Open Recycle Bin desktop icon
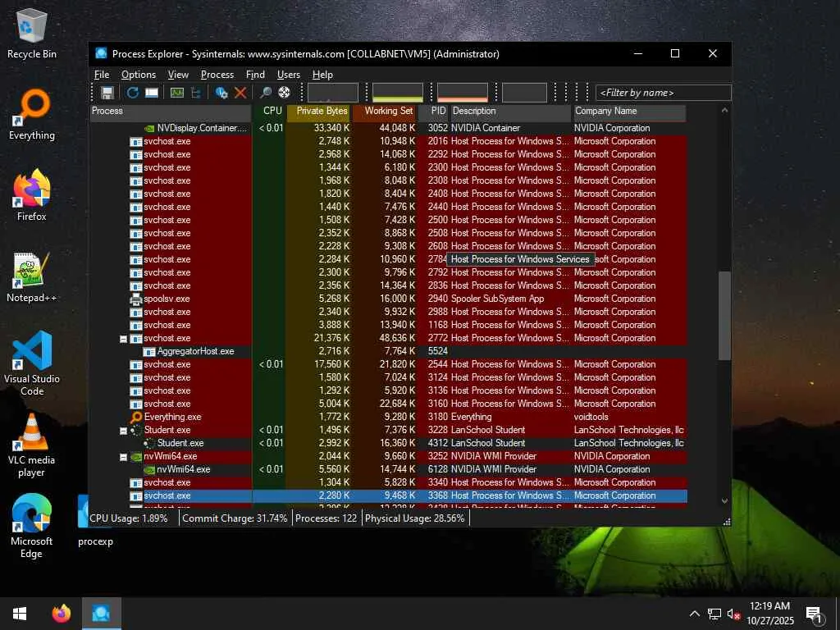The image size is (840, 630). click(32, 34)
